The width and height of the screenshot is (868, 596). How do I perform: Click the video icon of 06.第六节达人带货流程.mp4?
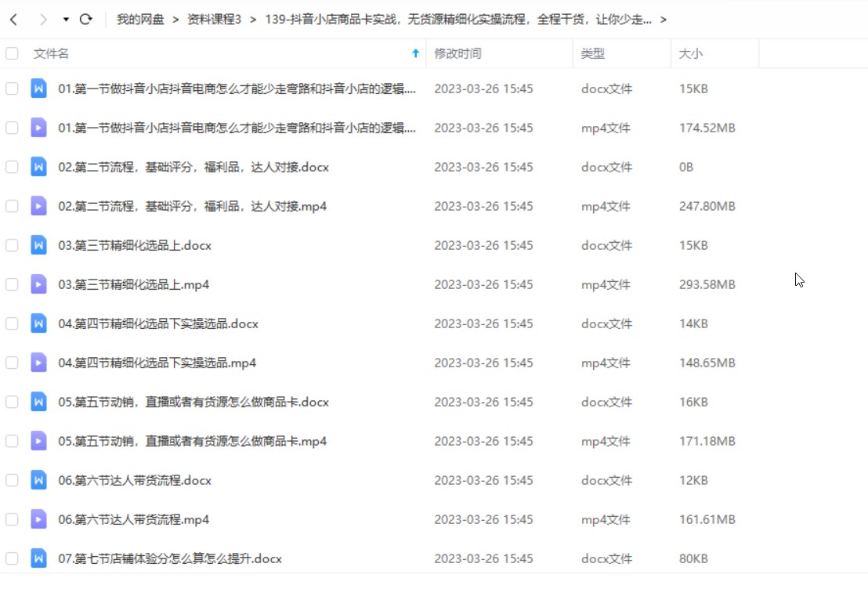point(38,519)
